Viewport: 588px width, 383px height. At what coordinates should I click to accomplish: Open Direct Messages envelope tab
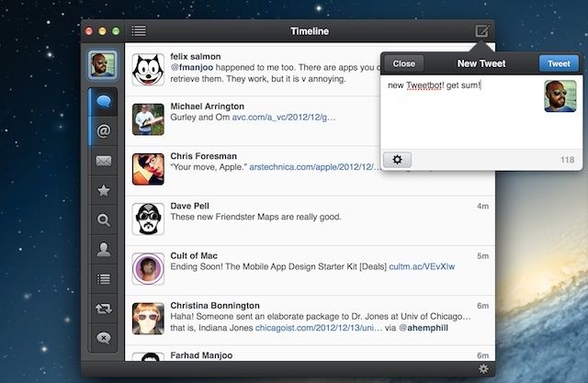104,161
